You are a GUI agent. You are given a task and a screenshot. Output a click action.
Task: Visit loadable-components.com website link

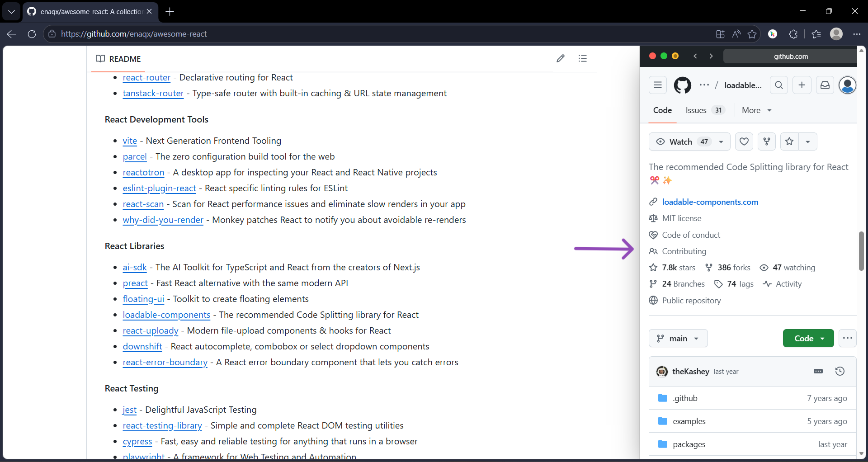(710, 202)
